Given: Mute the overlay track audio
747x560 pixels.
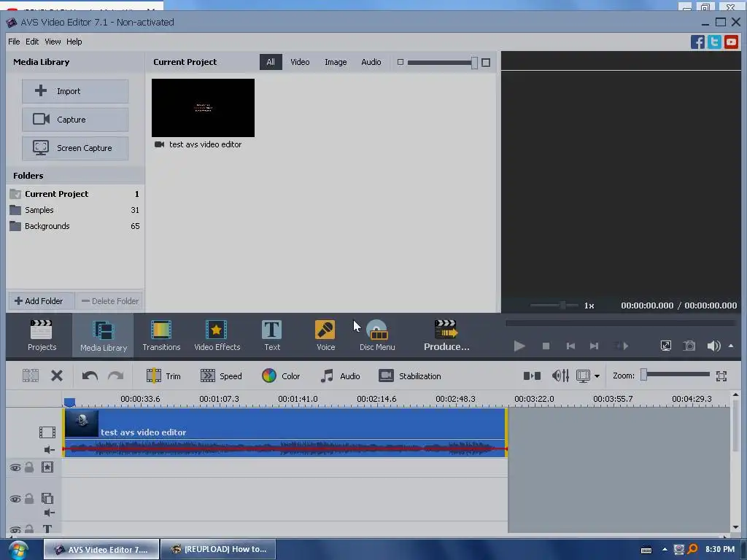Looking at the screenshot, I should click(x=49, y=513).
